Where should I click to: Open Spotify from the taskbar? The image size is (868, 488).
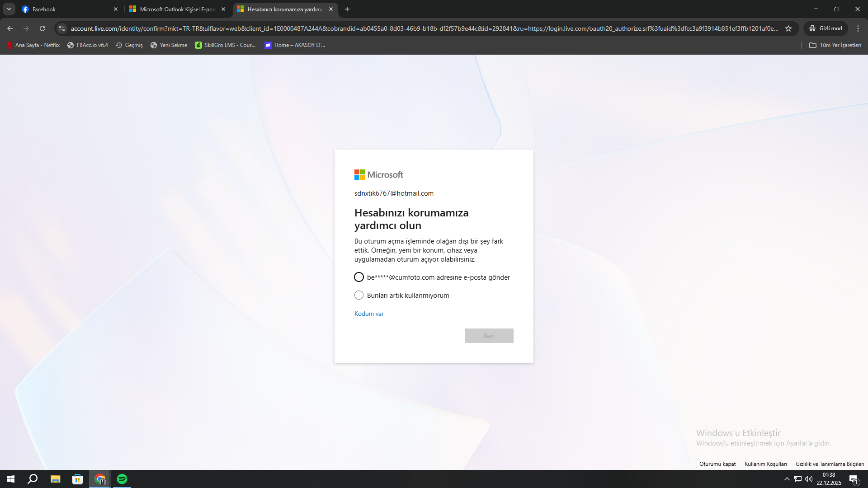coord(122,479)
